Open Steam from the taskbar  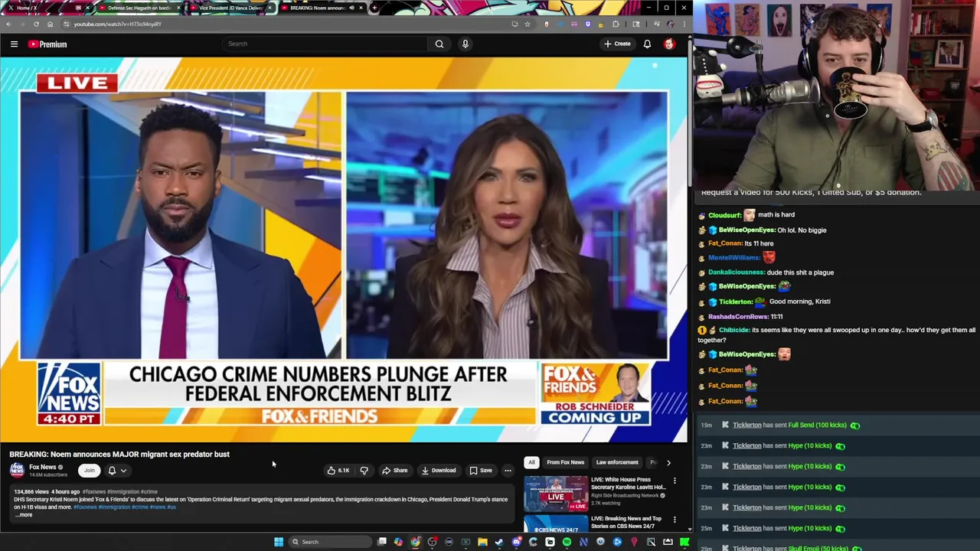click(499, 542)
